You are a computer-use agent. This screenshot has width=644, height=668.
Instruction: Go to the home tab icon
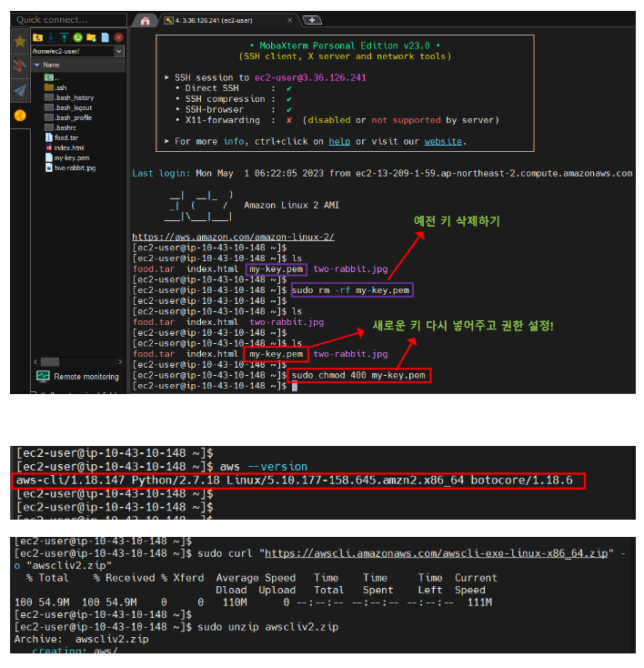click(146, 20)
